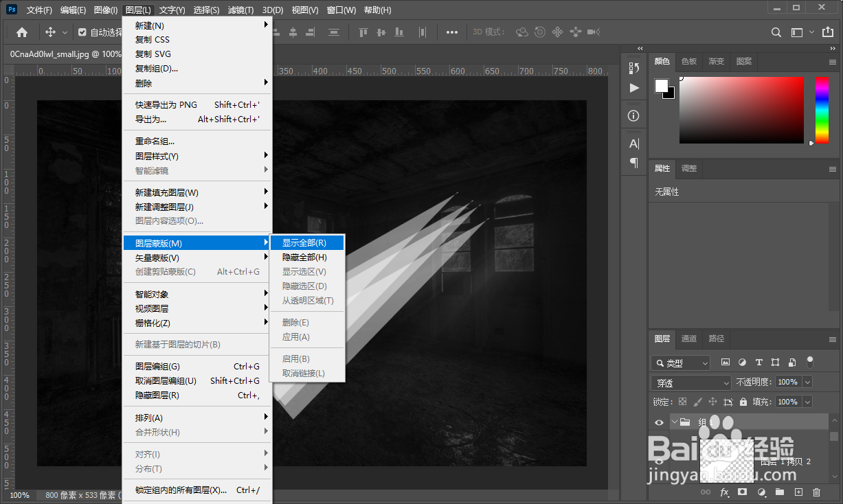843x504 pixels.
Task: Hide 图层 1 拷贝 2 with eye icon
Action: (x=659, y=461)
